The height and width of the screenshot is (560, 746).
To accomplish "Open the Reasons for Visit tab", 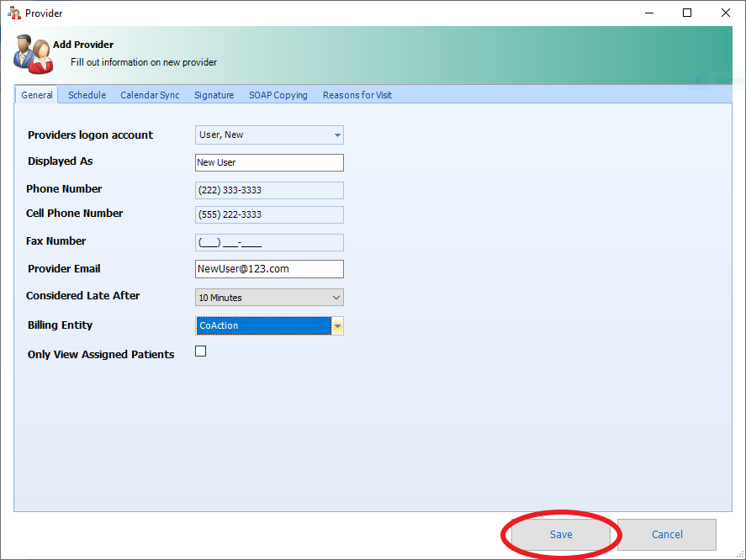I will pos(357,95).
